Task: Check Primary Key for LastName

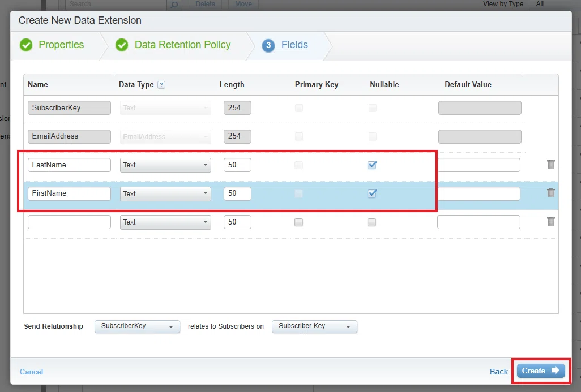Action: [x=298, y=165]
